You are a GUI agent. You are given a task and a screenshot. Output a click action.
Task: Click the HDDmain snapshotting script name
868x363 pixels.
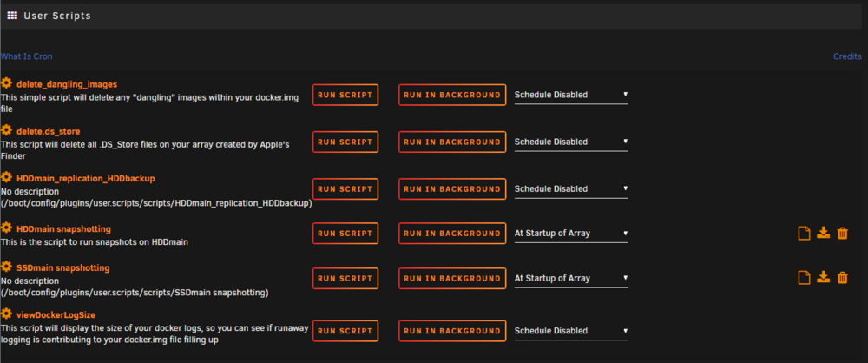pos(63,229)
